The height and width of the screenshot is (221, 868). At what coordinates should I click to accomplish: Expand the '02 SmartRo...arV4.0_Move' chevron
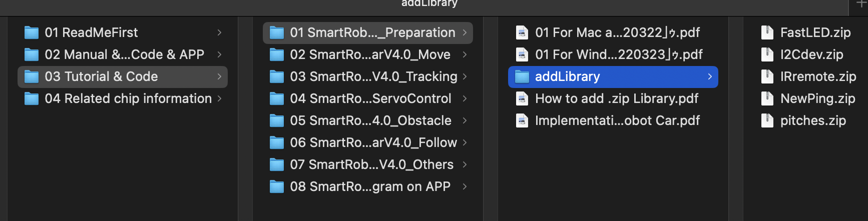(465, 54)
